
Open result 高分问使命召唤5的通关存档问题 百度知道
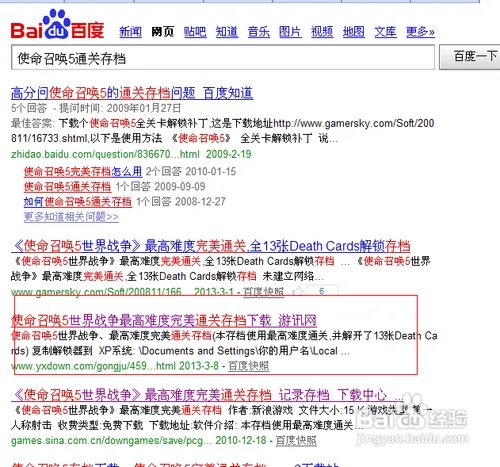pos(132,93)
